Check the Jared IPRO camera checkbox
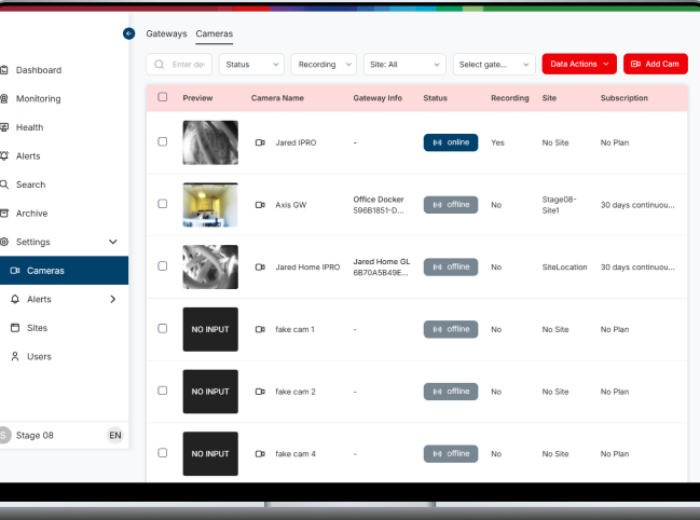 [x=163, y=142]
